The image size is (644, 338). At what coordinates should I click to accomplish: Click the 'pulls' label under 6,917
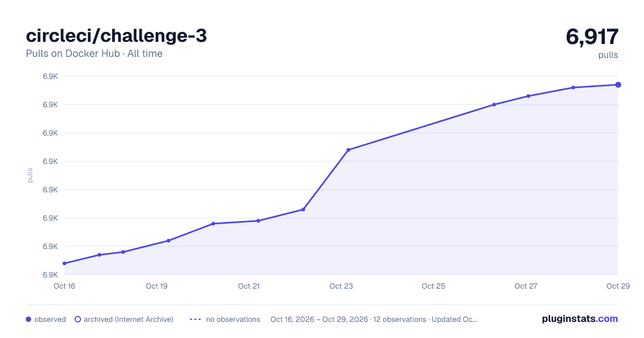coord(609,55)
